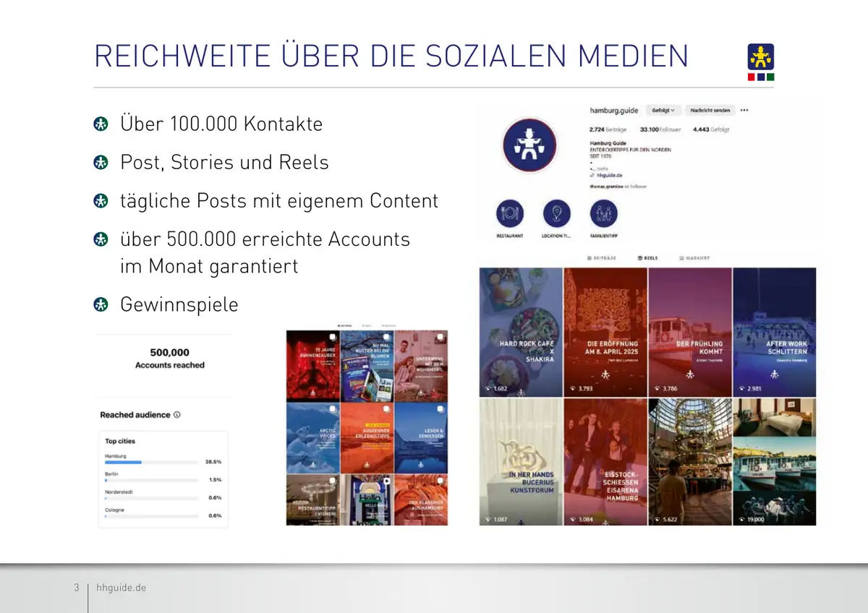Image resolution: width=868 pixels, height=613 pixels.
Task: Click the 2.724 Beiträge count
Action: click(608, 129)
